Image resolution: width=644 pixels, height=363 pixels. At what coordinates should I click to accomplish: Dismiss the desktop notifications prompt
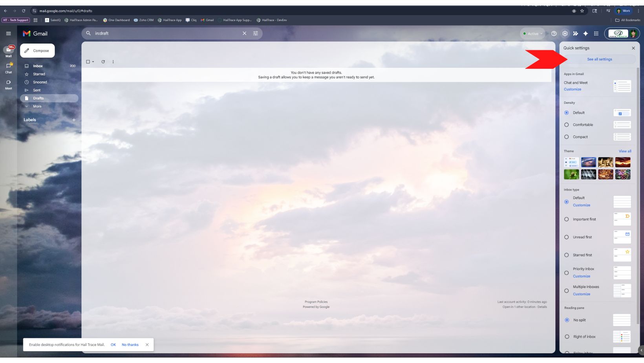[x=147, y=345]
